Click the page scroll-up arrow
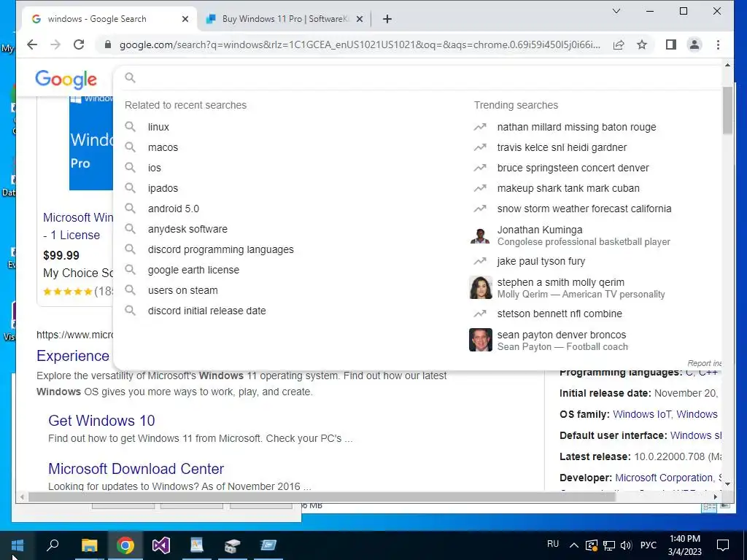 (x=727, y=65)
